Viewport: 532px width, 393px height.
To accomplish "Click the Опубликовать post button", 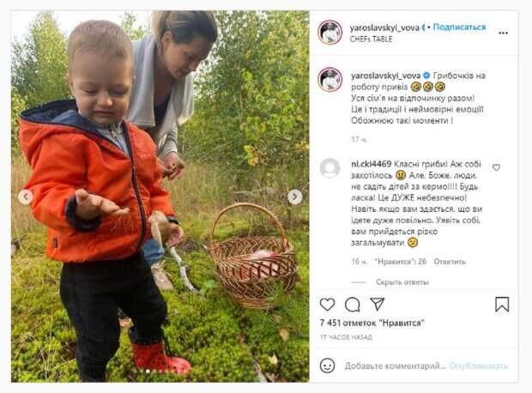I will (x=479, y=366).
